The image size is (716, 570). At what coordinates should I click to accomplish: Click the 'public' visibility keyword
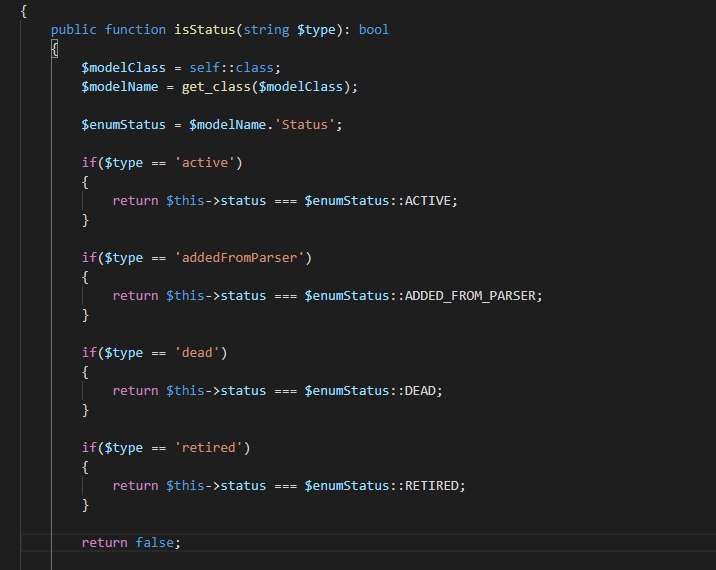tap(74, 30)
